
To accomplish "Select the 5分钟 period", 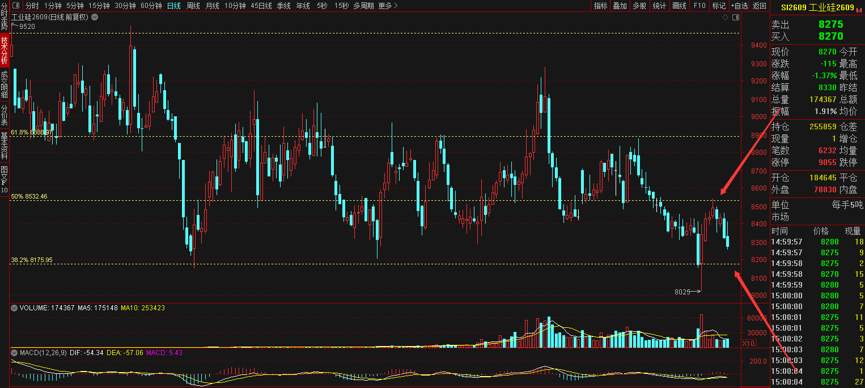I will pyautogui.click(x=75, y=6).
